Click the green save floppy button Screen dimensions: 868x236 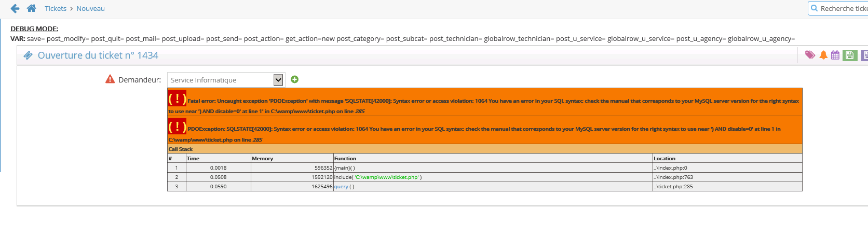(850, 55)
